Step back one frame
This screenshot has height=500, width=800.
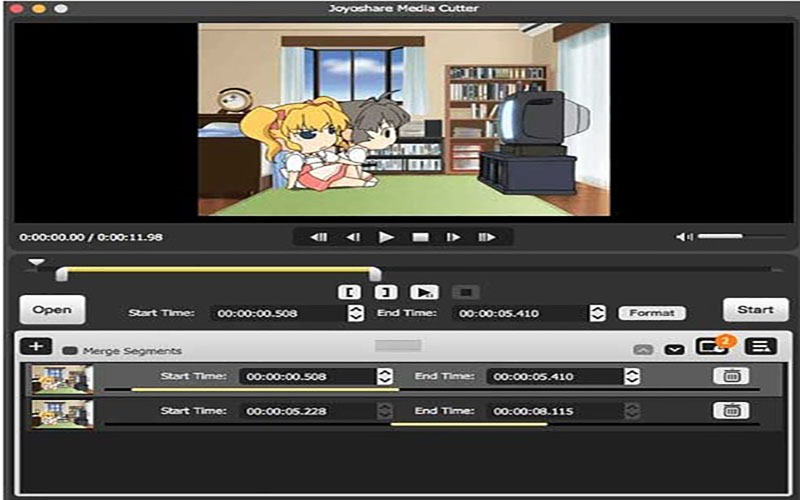pyautogui.click(x=353, y=237)
